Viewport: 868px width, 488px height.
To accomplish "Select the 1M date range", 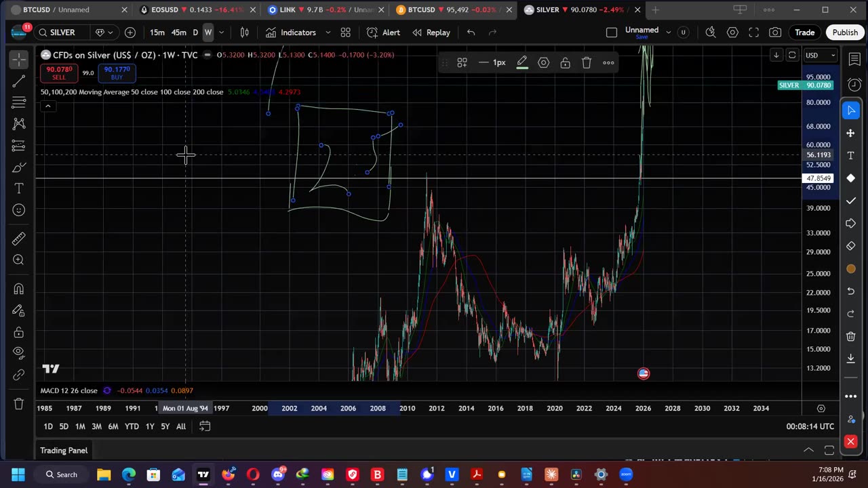I will (80, 426).
